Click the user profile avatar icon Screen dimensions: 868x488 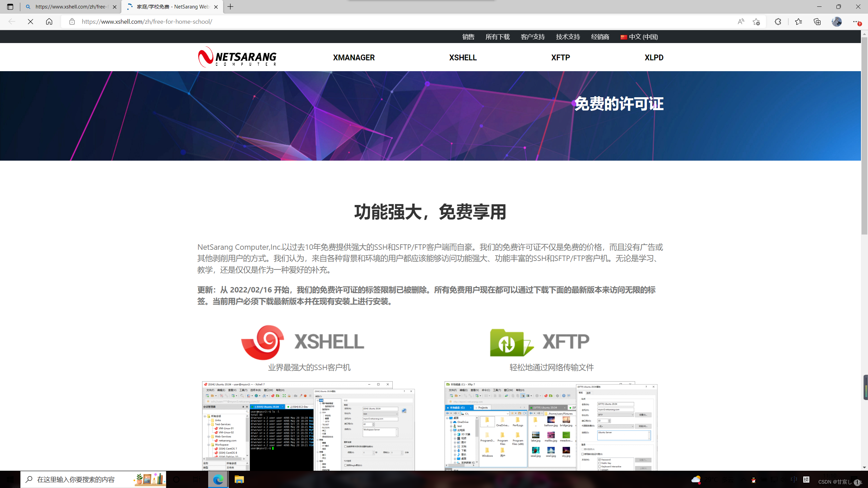(x=836, y=22)
